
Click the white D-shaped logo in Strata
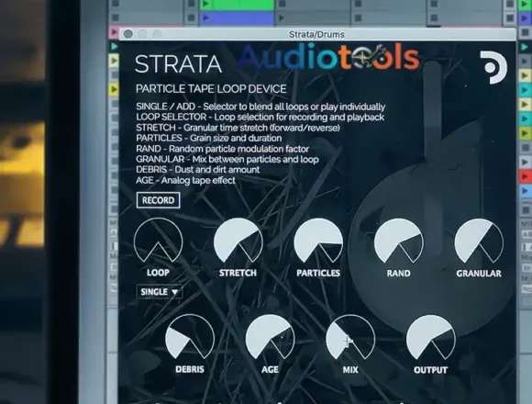(493, 68)
